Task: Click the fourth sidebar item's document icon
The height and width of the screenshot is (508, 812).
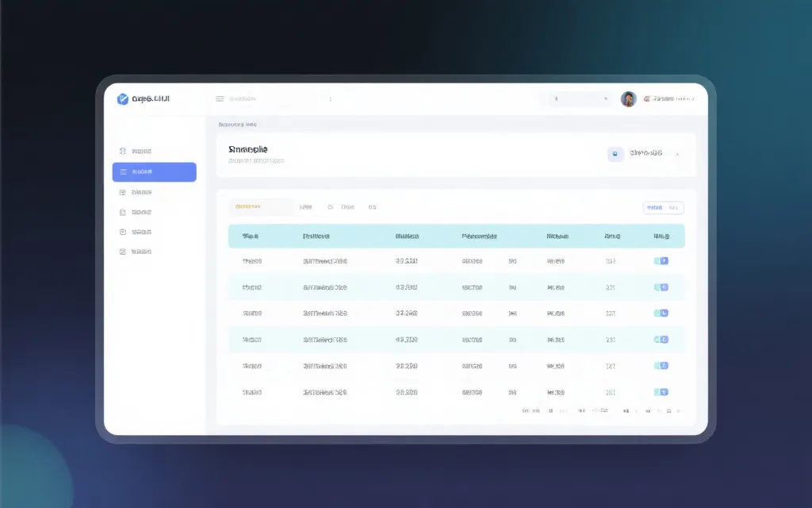Action: click(123, 212)
